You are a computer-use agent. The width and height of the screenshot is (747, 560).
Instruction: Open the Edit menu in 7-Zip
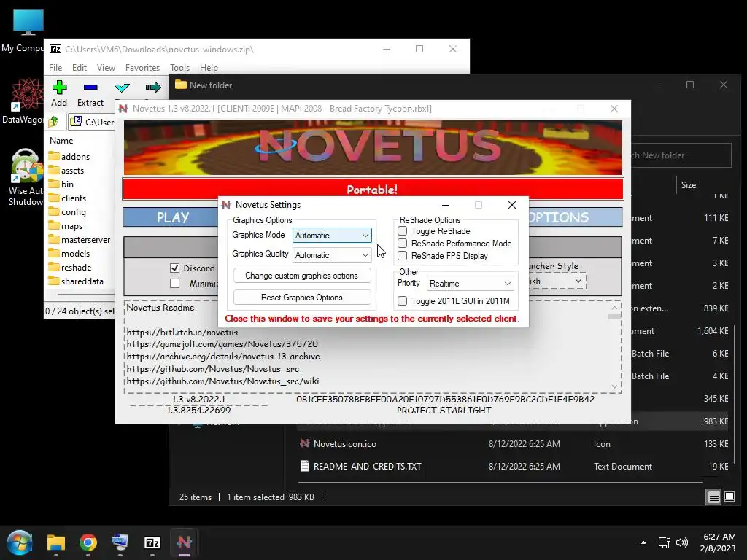(79, 68)
